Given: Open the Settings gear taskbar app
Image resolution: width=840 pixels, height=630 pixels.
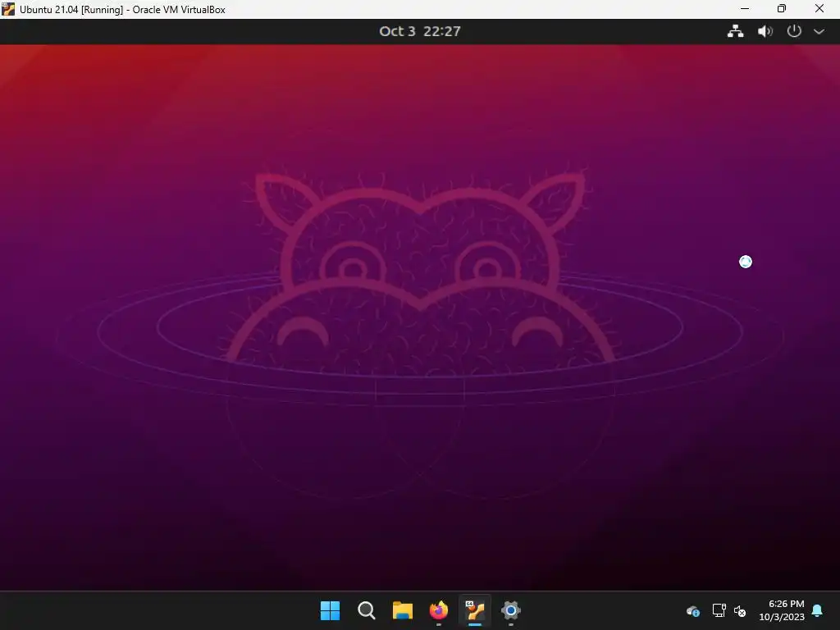Looking at the screenshot, I should point(511,610).
